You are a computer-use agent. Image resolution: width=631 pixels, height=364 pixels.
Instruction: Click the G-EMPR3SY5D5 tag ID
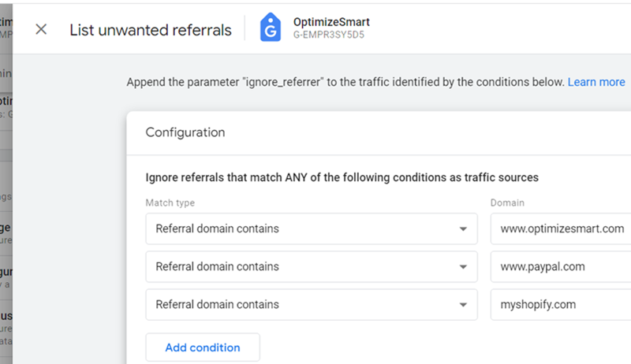point(328,35)
